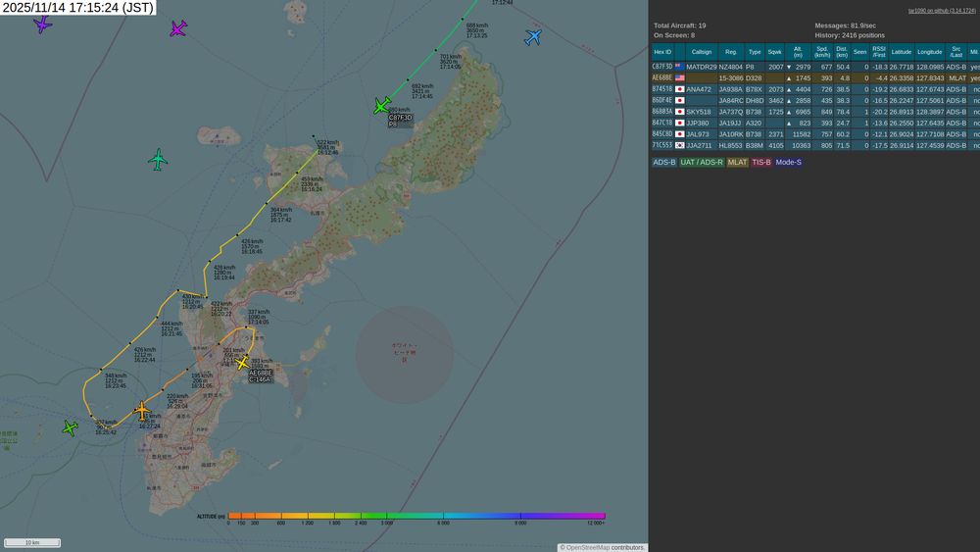This screenshot has width=980, height=552.
Task: Click the altitude color scale bar
Action: point(416,516)
